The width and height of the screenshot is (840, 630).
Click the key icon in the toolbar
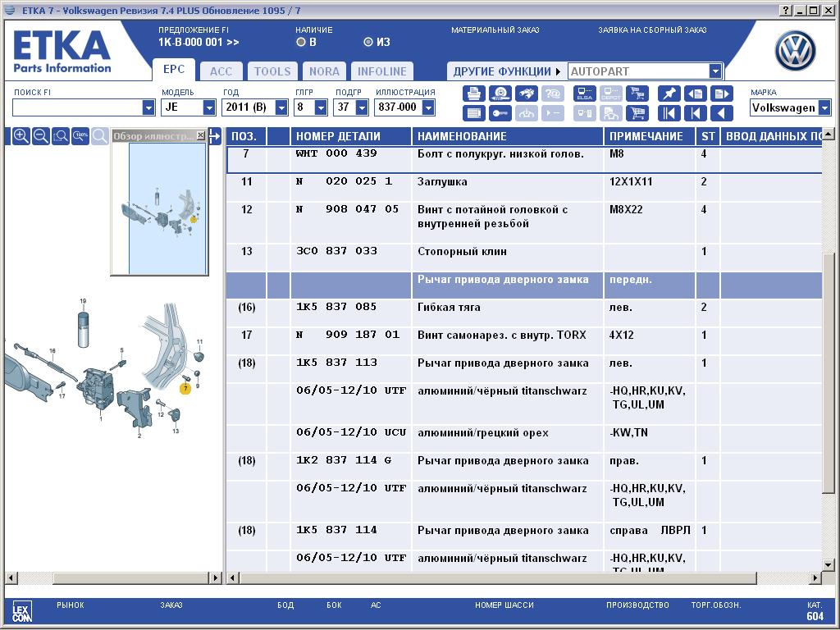point(500,113)
